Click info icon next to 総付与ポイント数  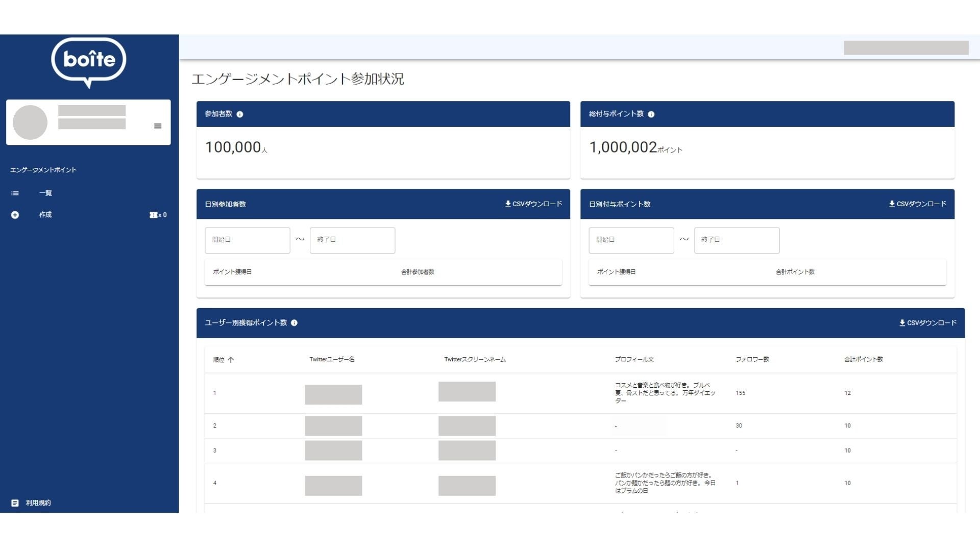point(651,114)
